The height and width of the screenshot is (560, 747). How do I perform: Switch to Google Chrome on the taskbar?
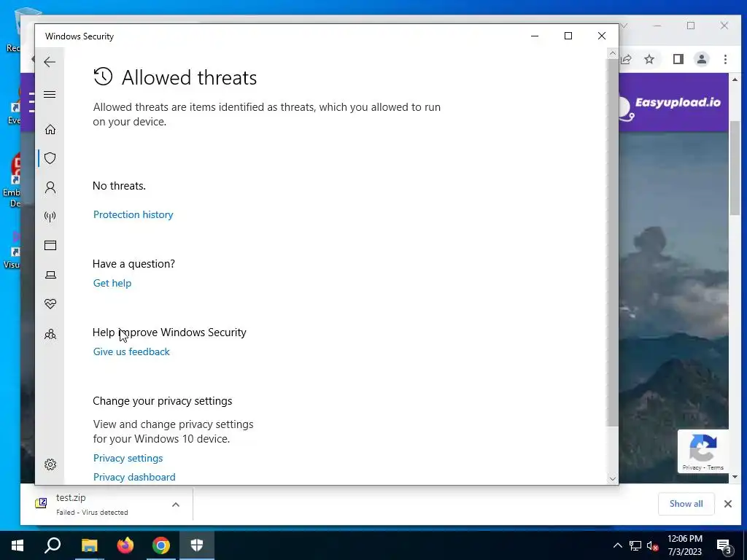click(161, 545)
